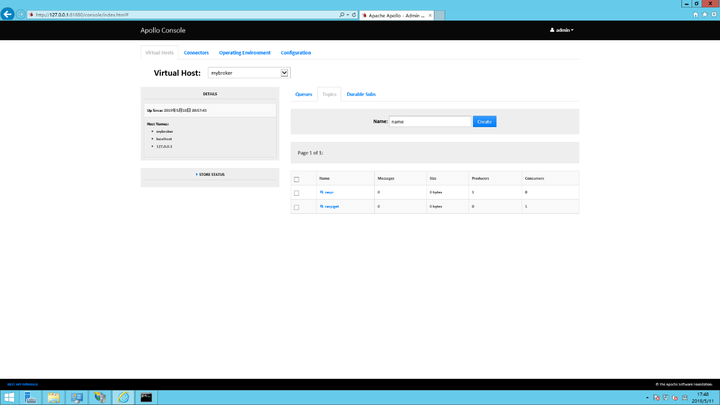Click the mybroker host name entry

point(164,132)
